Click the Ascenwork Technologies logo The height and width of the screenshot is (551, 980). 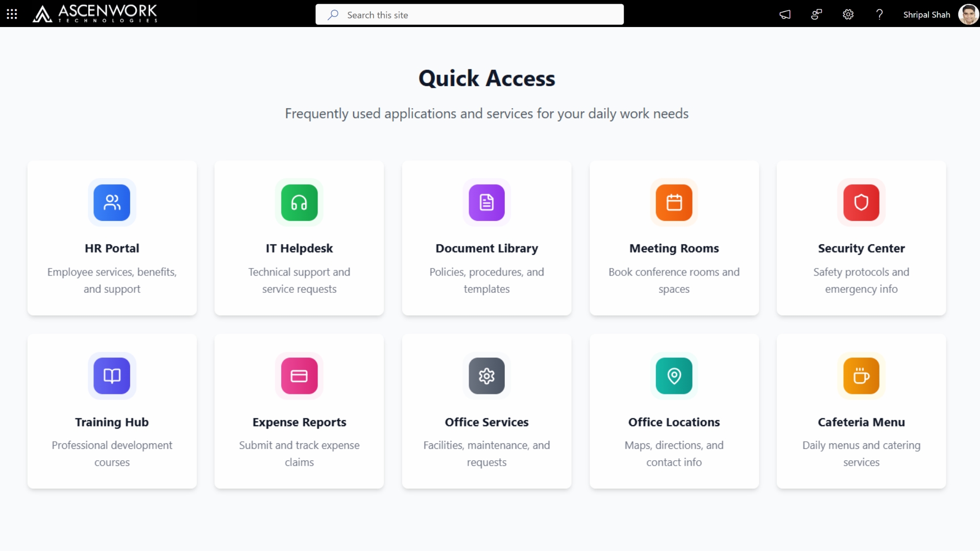[x=95, y=14]
